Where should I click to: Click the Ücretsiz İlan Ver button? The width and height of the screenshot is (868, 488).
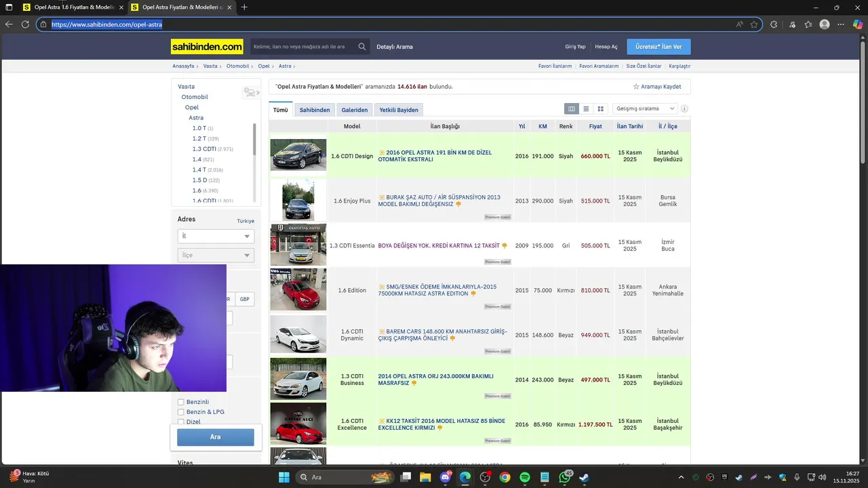658,47
